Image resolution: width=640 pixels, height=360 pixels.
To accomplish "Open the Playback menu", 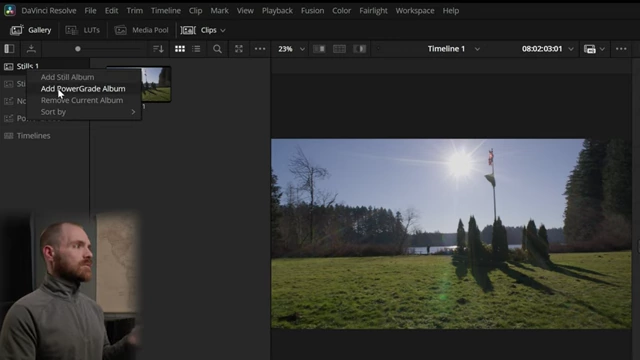I will tap(277, 11).
